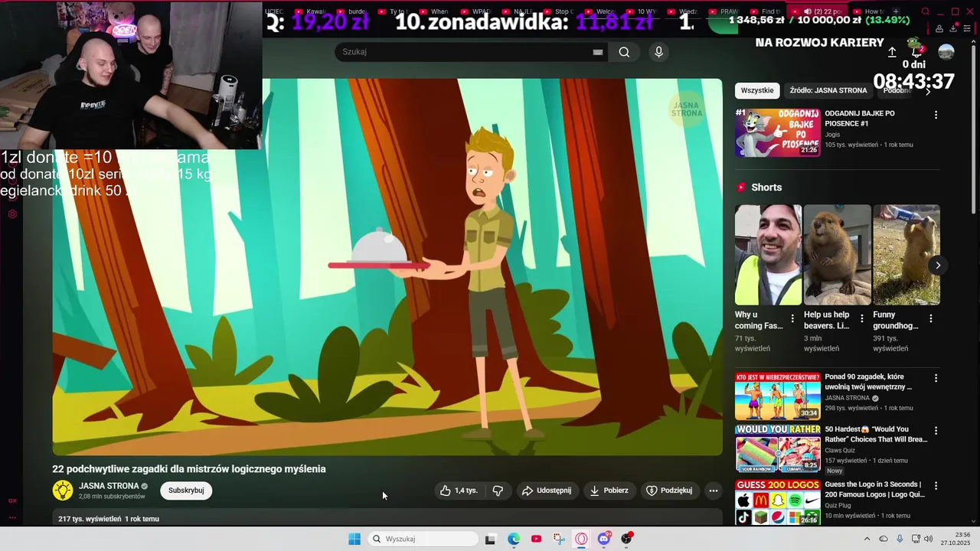Launch Microsoft Edge from taskbar

514,539
